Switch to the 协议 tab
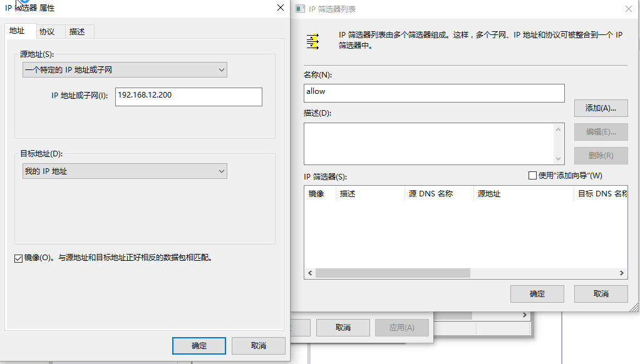Image resolution: width=640 pixels, height=364 pixels. (x=47, y=30)
